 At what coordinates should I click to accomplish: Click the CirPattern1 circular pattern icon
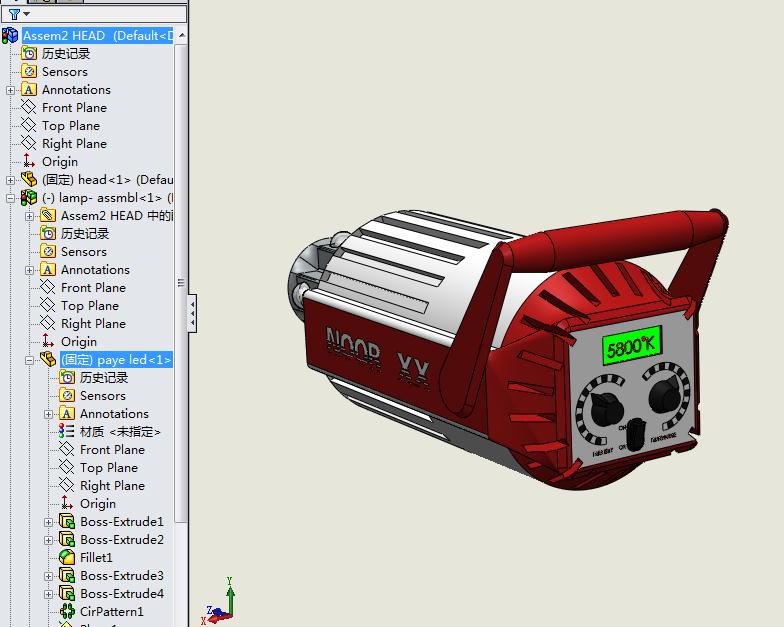[67, 612]
